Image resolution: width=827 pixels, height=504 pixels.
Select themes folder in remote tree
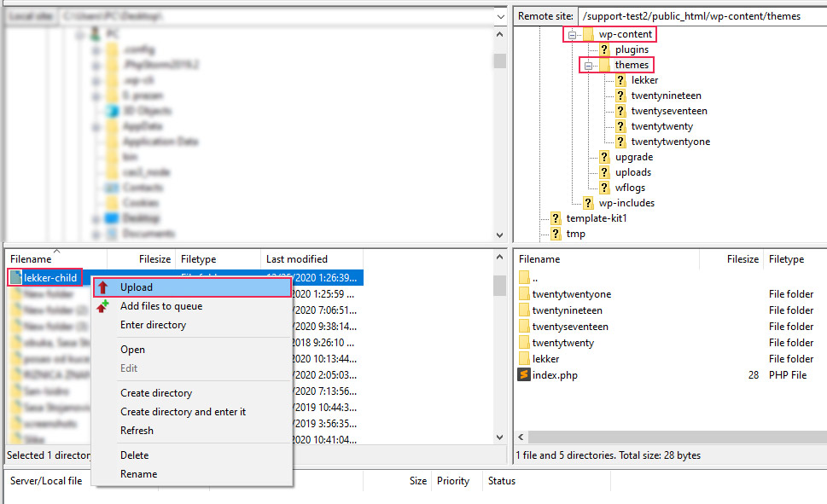pyautogui.click(x=632, y=65)
